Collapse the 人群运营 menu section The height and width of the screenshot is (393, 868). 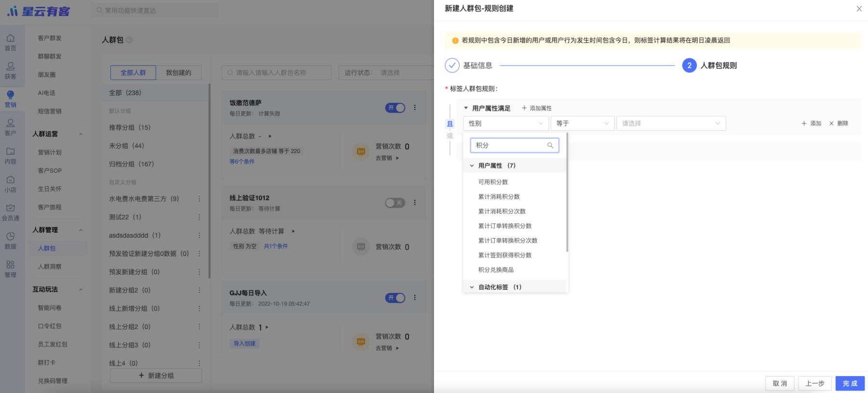point(81,134)
